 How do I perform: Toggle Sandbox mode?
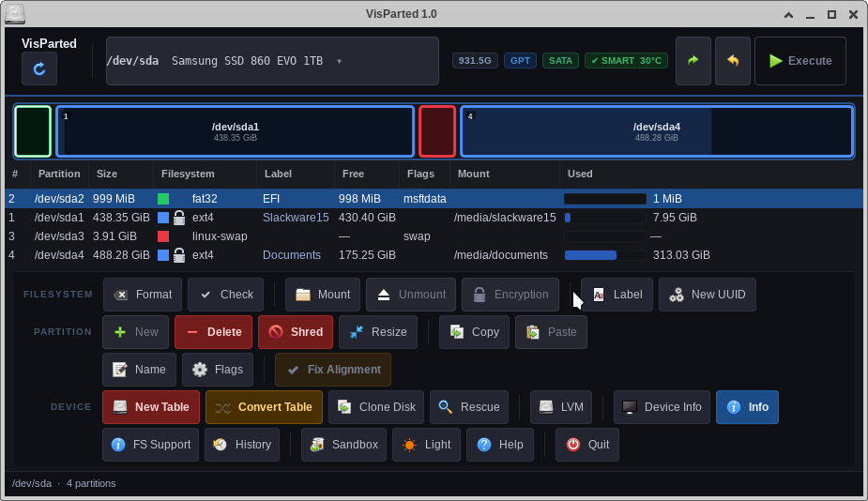point(343,445)
